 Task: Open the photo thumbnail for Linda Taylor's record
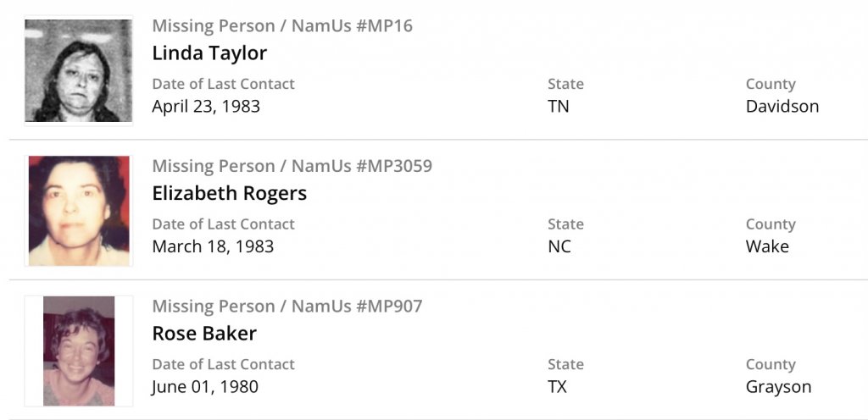78,70
